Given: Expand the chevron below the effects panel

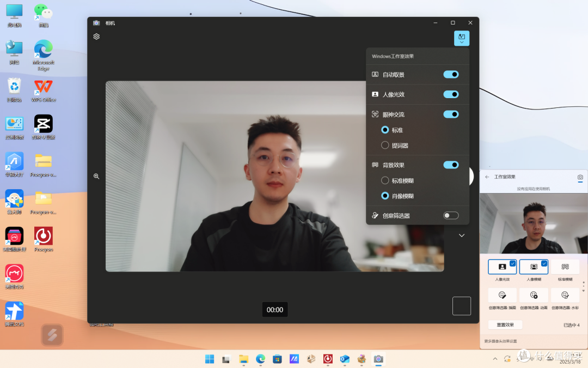Looking at the screenshot, I should [462, 236].
